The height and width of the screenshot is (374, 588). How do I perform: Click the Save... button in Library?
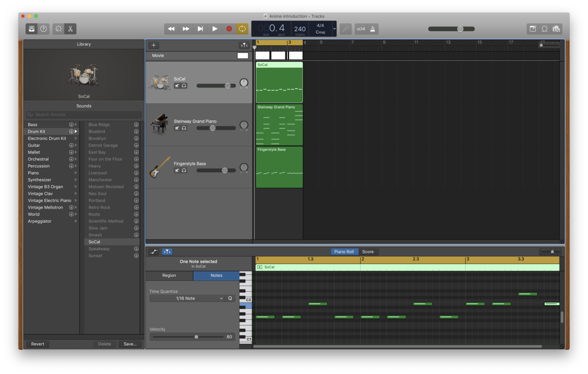tap(130, 344)
